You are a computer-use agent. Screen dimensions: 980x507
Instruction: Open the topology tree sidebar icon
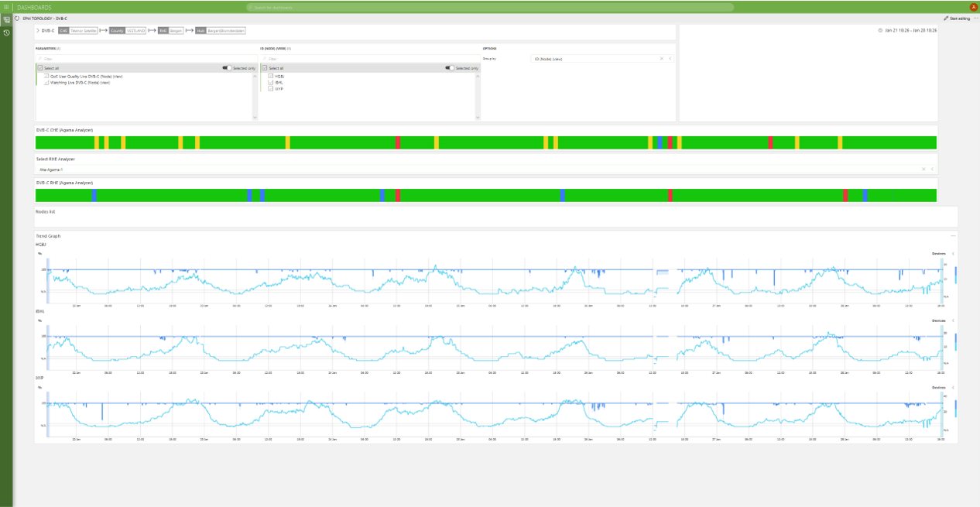click(x=6, y=20)
